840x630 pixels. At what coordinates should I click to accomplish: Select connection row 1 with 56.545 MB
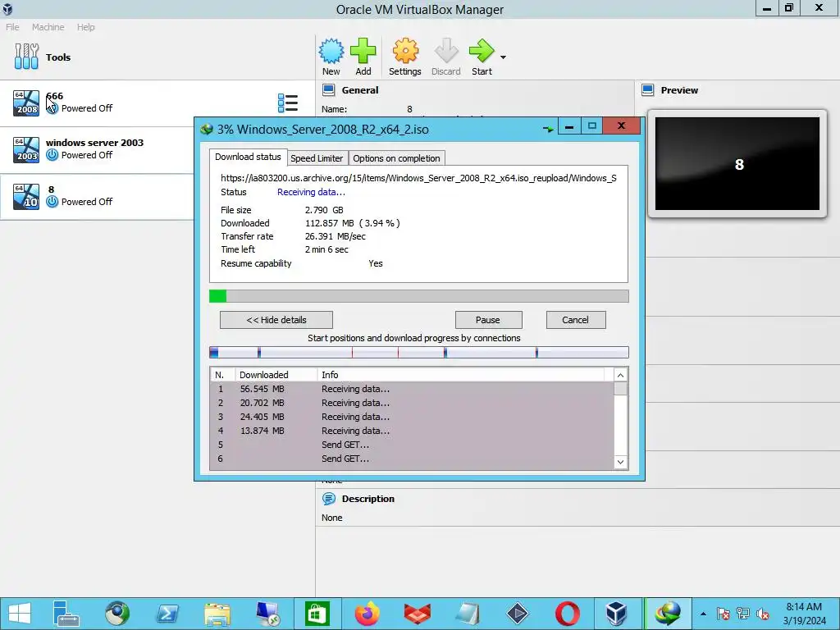point(412,389)
